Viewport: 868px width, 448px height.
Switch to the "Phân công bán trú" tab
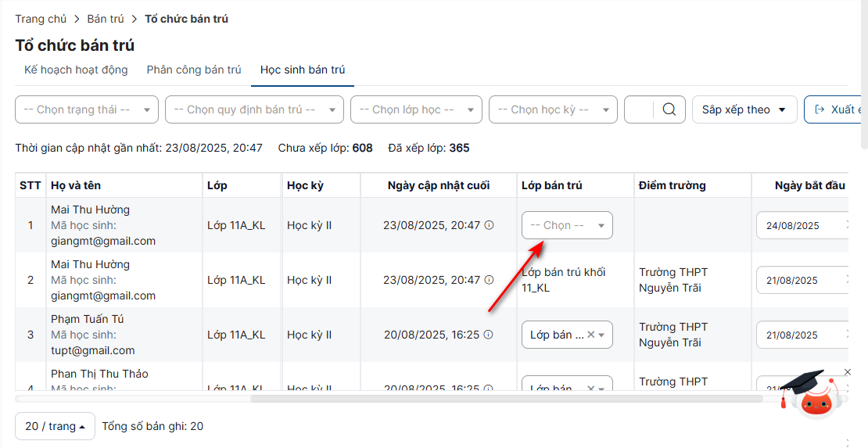tap(194, 70)
